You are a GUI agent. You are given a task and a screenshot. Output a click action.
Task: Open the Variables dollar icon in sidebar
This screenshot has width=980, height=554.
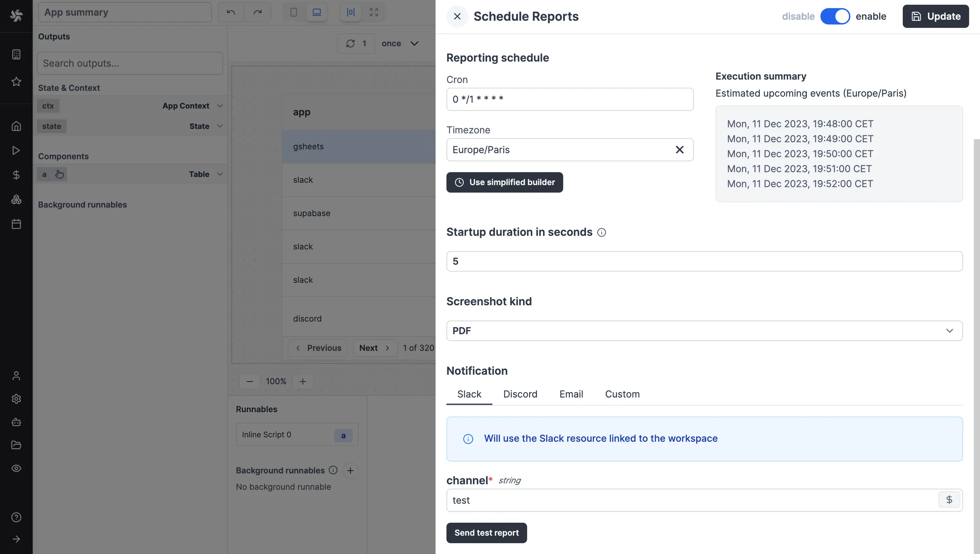tap(16, 175)
